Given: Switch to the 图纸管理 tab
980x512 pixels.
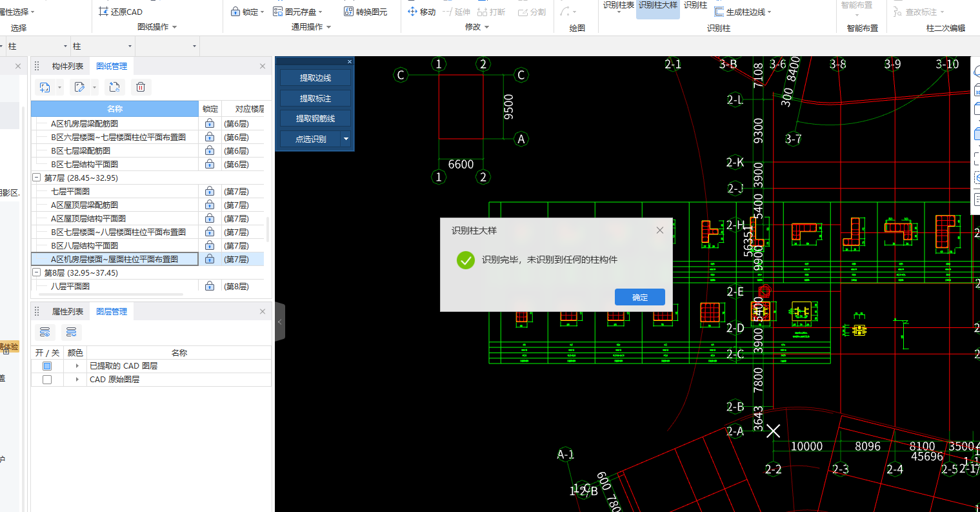Looking at the screenshot, I should point(112,66).
